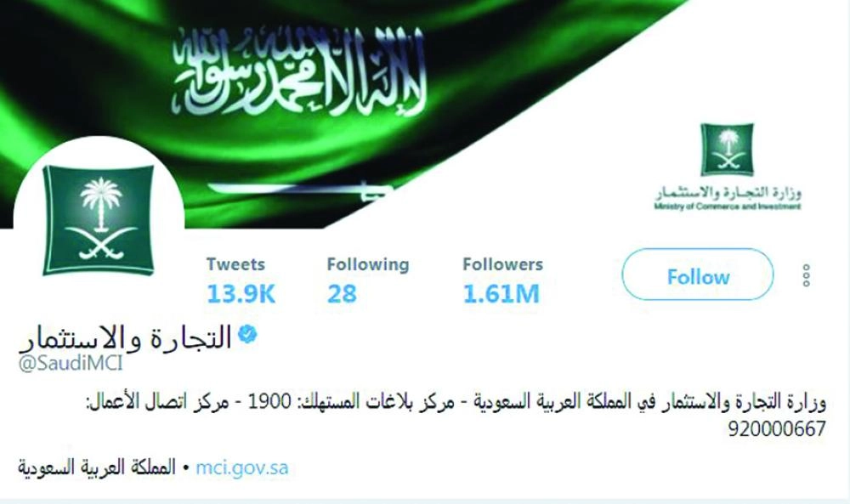Click the blue verified badge

point(247,334)
